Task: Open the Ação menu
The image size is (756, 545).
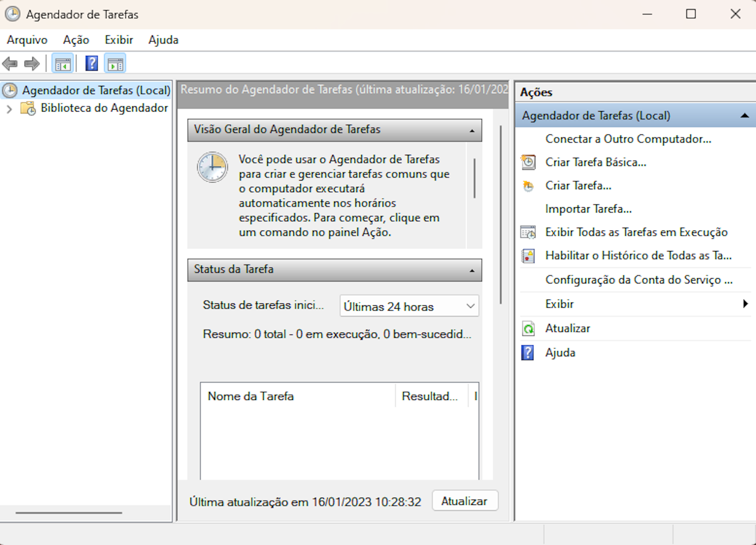Action: pos(76,40)
